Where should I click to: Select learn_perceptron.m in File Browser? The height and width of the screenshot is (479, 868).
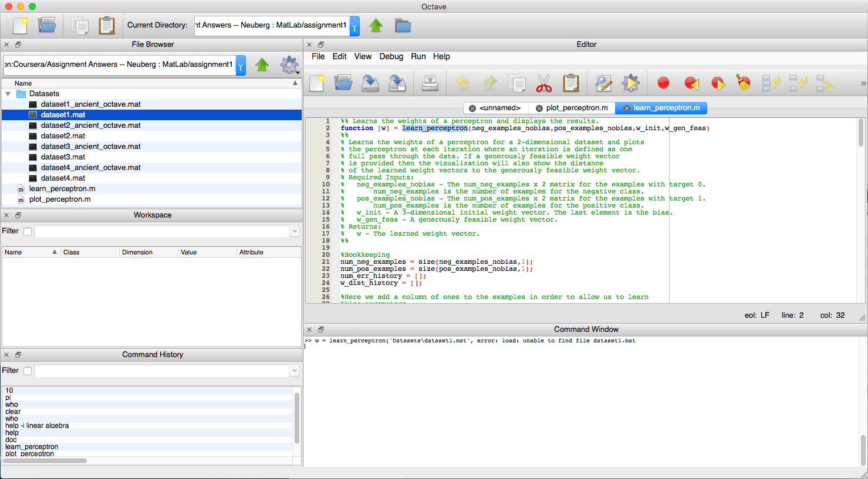62,189
